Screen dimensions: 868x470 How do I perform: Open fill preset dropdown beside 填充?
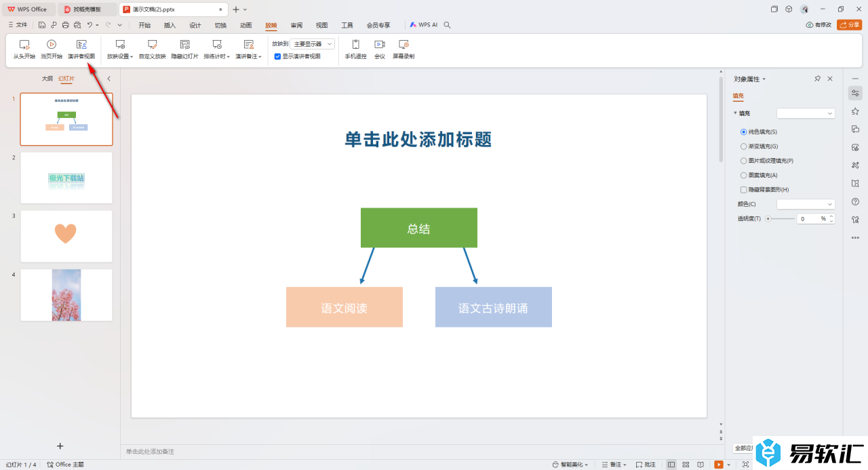point(806,113)
